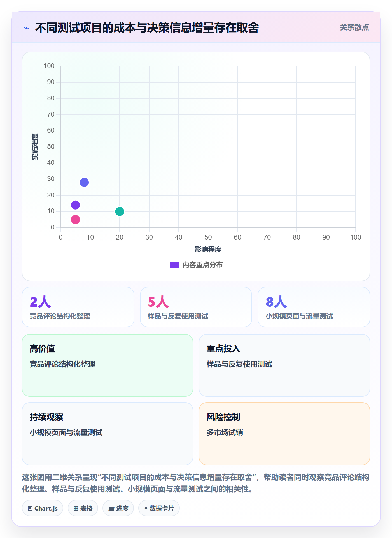This screenshot has width=392, height=538.
Task: Select the 重点投入 quadrant card
Action: point(284,365)
